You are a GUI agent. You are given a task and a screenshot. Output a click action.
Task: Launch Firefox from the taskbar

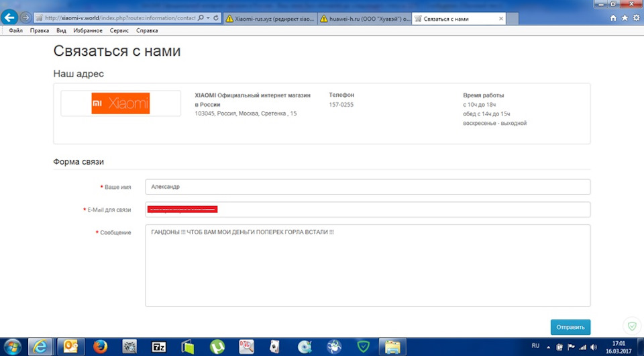(x=100, y=347)
